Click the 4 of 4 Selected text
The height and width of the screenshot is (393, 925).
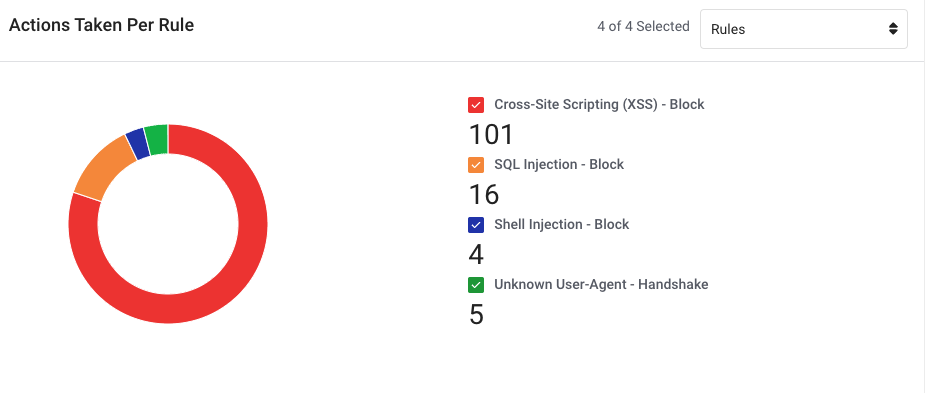click(x=643, y=27)
